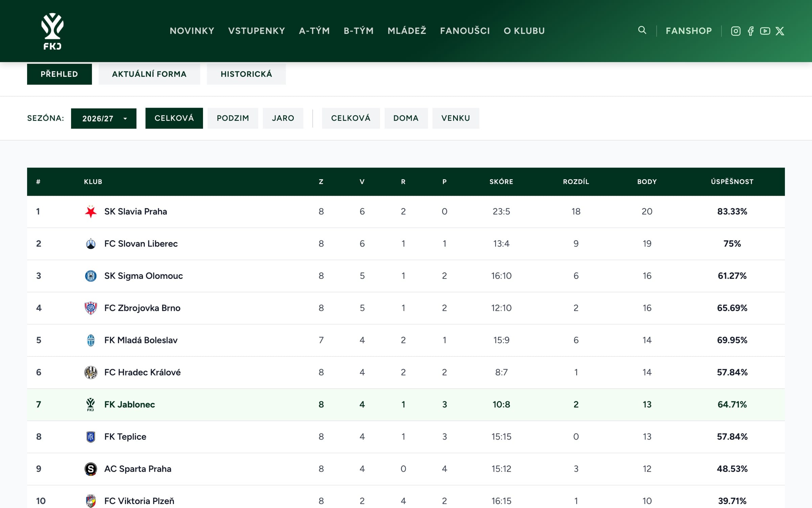This screenshot has width=812, height=508.
Task: Click the ROZDÍL column header
Action: (576, 182)
